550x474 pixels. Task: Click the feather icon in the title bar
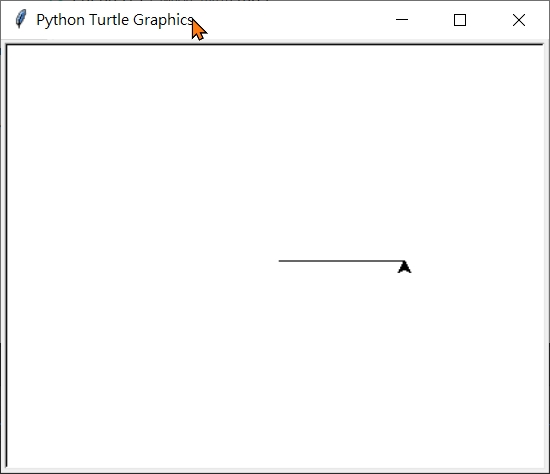click(x=21, y=19)
